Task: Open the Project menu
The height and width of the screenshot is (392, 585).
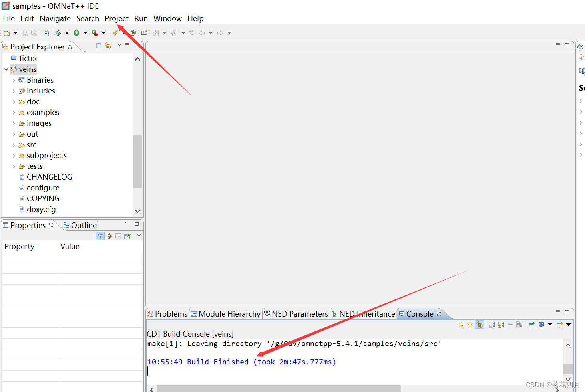Action: click(117, 18)
